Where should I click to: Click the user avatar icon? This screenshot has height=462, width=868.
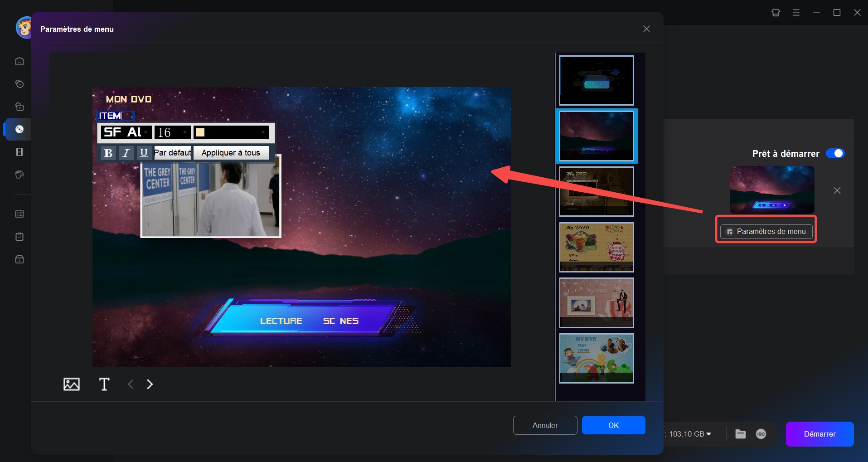[24, 27]
